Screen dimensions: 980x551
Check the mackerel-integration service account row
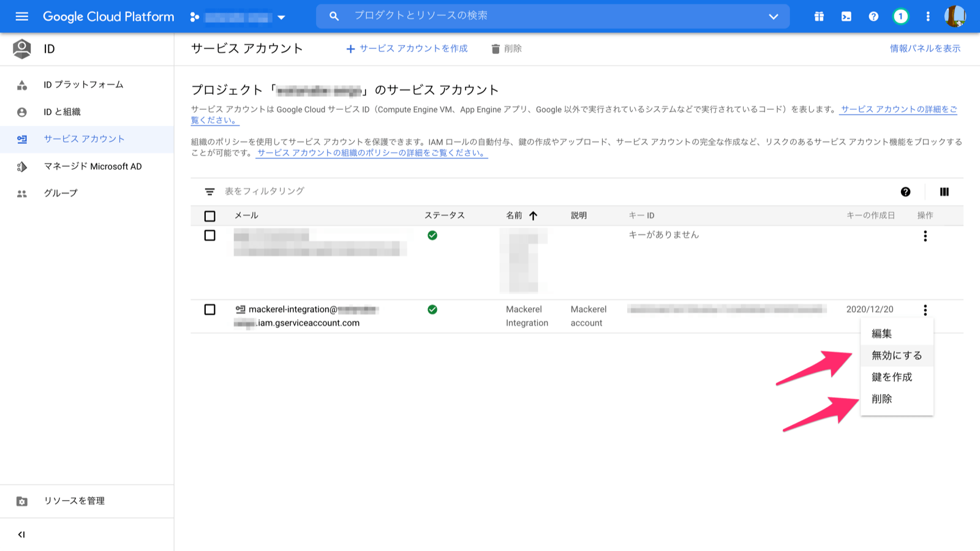210,309
